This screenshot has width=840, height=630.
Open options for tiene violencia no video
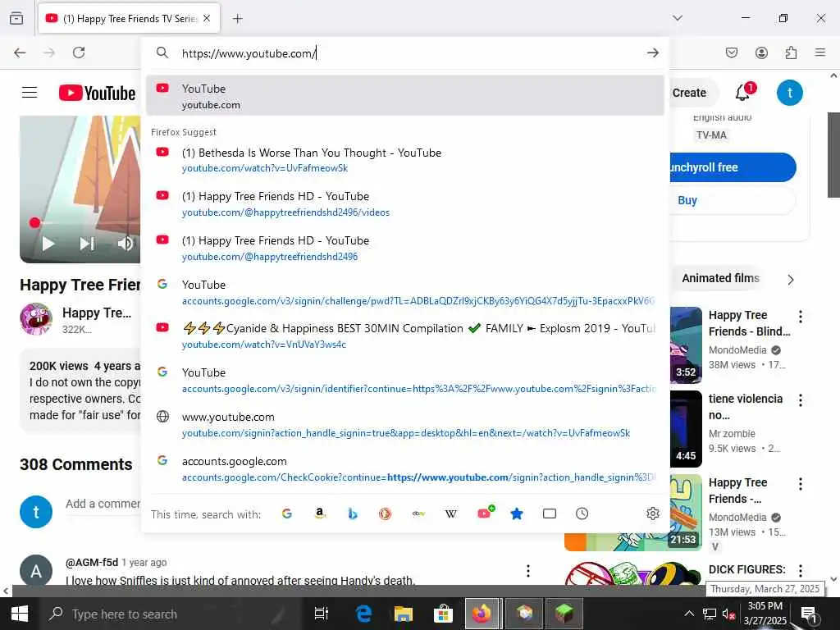[801, 400]
